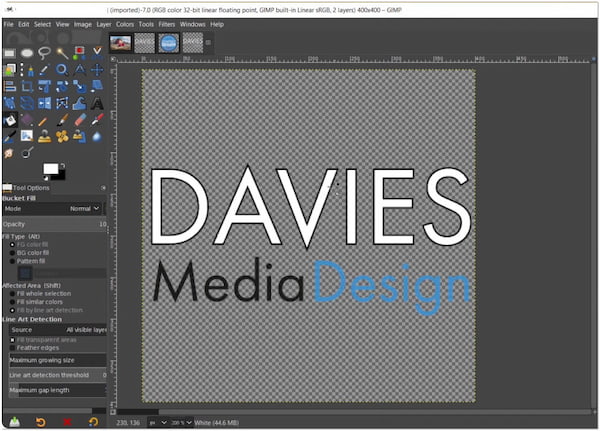
Task: Select the Crop tool
Action: click(27, 87)
